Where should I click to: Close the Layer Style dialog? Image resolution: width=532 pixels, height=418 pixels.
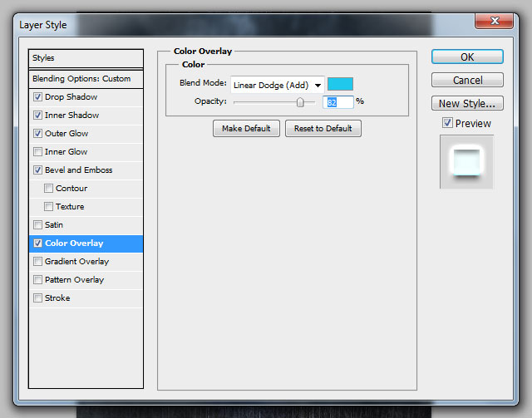pos(495,21)
